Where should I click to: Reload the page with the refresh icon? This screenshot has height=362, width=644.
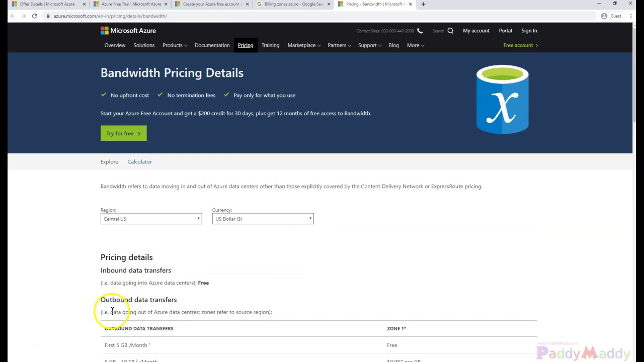[x=34, y=16]
